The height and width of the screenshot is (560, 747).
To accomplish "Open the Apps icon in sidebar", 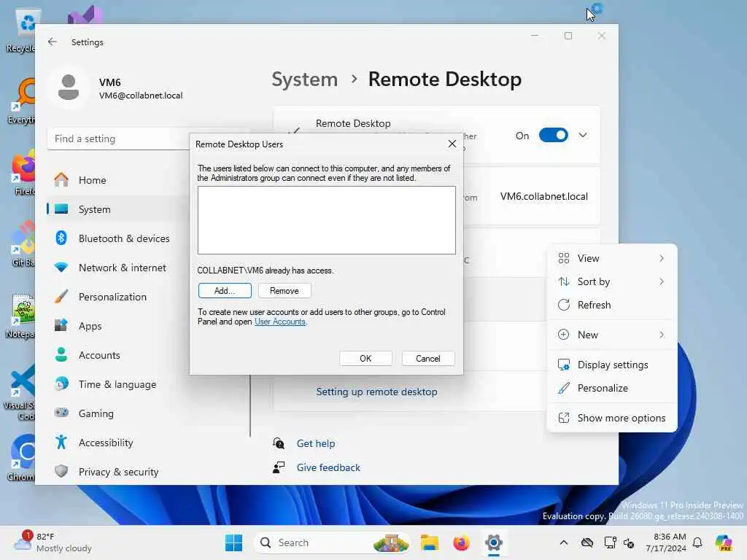I will [x=61, y=326].
